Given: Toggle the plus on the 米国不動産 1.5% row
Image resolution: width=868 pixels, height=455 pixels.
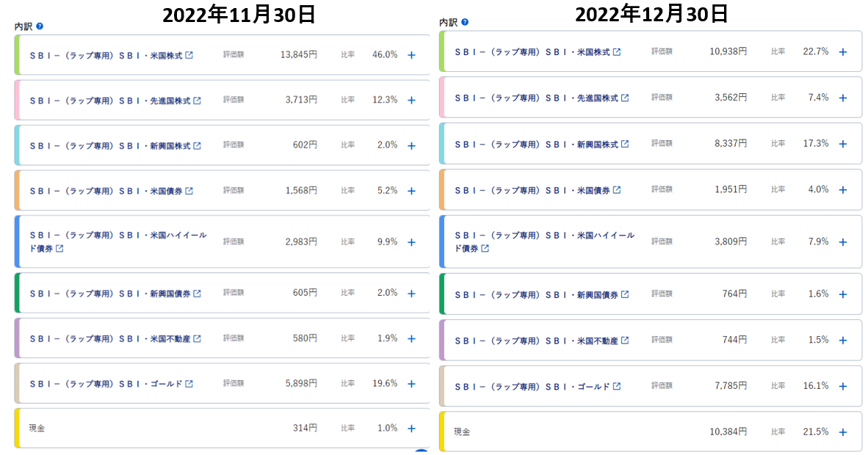Looking at the screenshot, I should click(x=842, y=341).
